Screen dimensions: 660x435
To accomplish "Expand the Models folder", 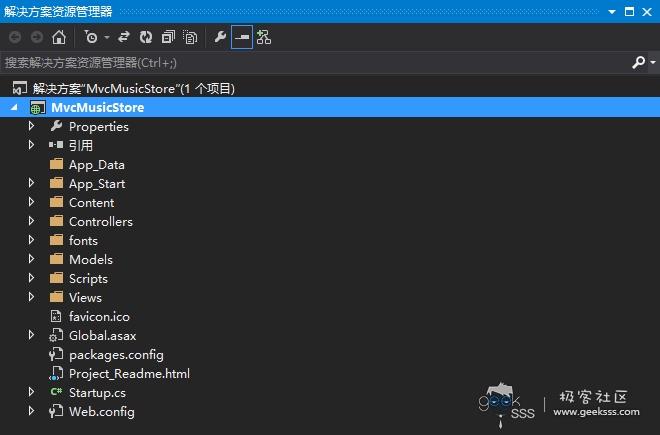I will [x=31, y=259].
